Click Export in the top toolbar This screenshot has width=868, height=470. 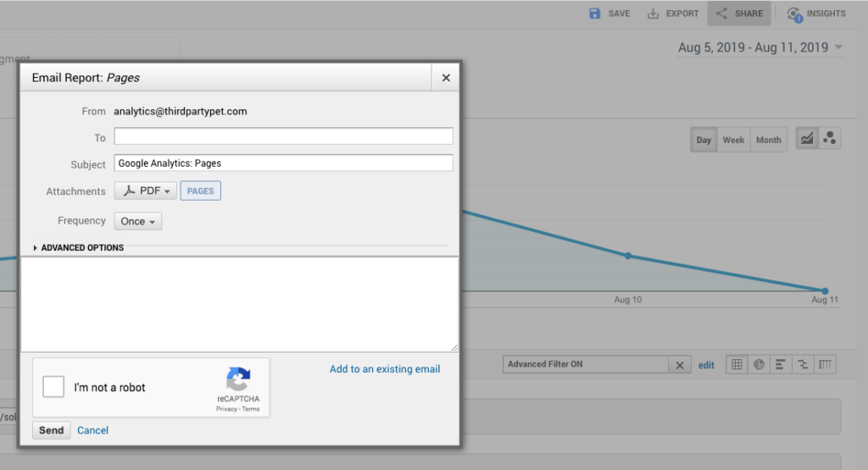tap(672, 14)
